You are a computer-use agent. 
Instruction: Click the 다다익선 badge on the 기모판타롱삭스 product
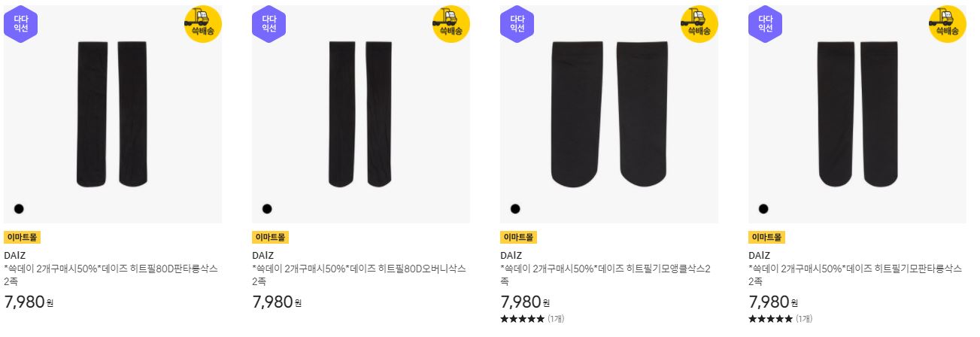(x=766, y=24)
